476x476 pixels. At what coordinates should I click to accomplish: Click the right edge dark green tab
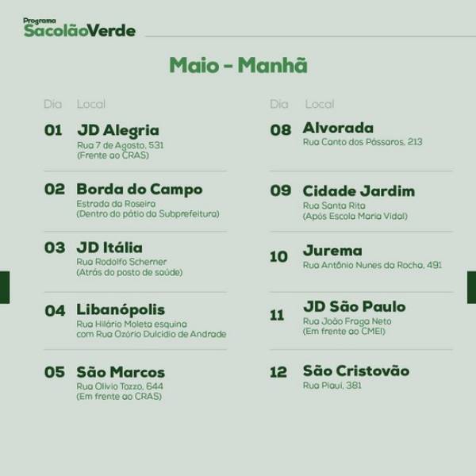click(471, 287)
